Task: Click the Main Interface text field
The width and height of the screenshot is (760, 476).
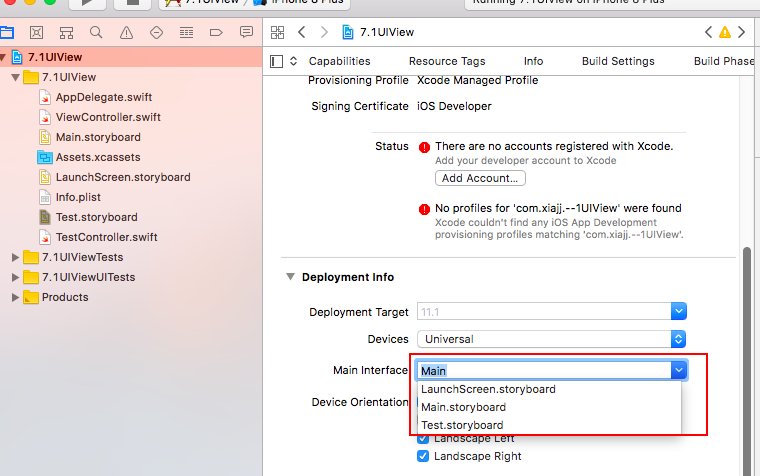Action: click(x=540, y=370)
